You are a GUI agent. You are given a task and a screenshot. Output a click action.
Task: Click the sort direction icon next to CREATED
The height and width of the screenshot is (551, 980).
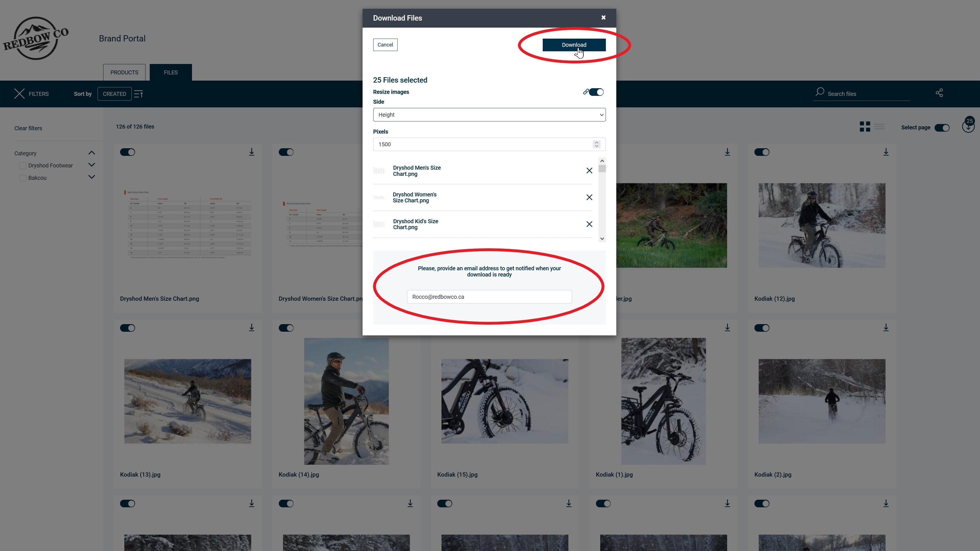click(139, 94)
